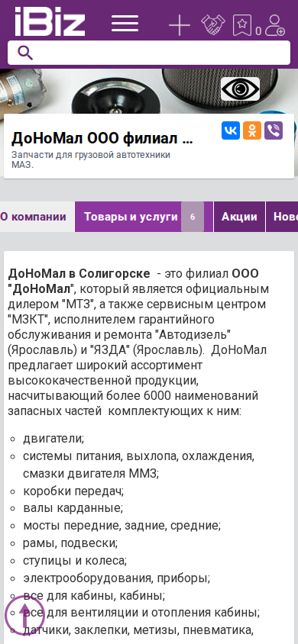Open the hamburger menu
The image size is (298, 644).
(x=125, y=23)
